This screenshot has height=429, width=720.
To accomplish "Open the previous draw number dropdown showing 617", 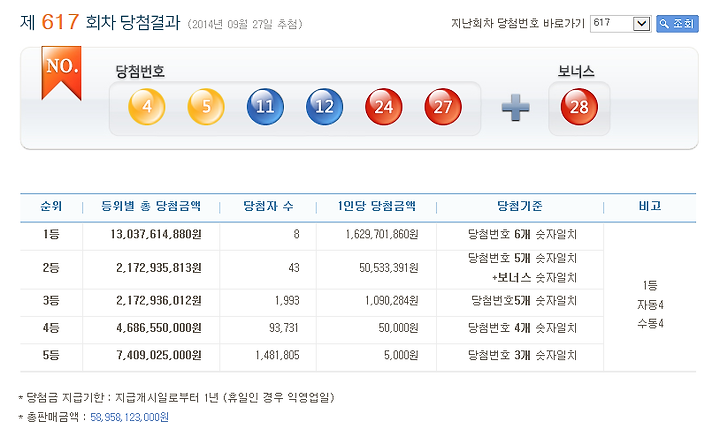I will tap(620, 23).
